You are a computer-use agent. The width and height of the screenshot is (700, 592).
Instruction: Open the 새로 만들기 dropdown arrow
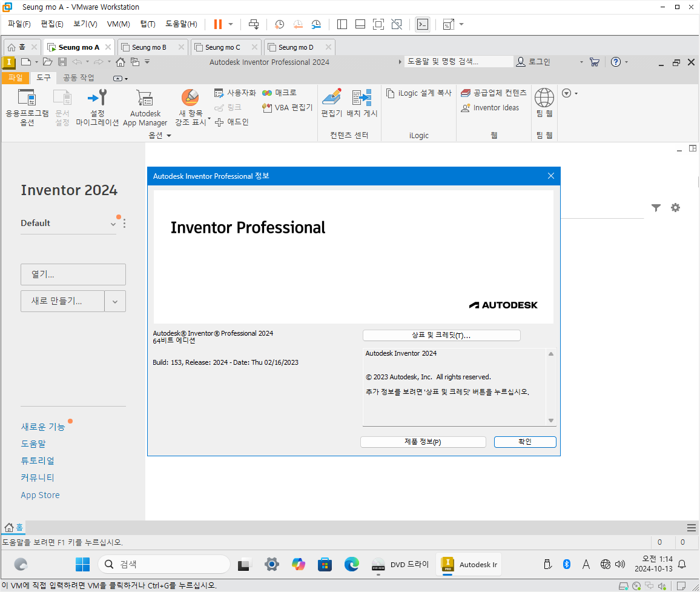[x=115, y=302]
